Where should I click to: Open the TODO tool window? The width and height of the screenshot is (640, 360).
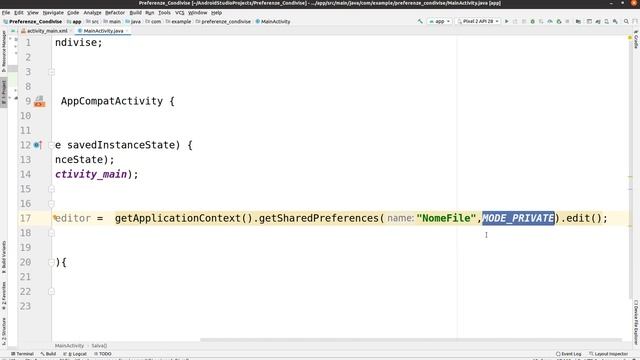pyautogui.click(x=103, y=354)
